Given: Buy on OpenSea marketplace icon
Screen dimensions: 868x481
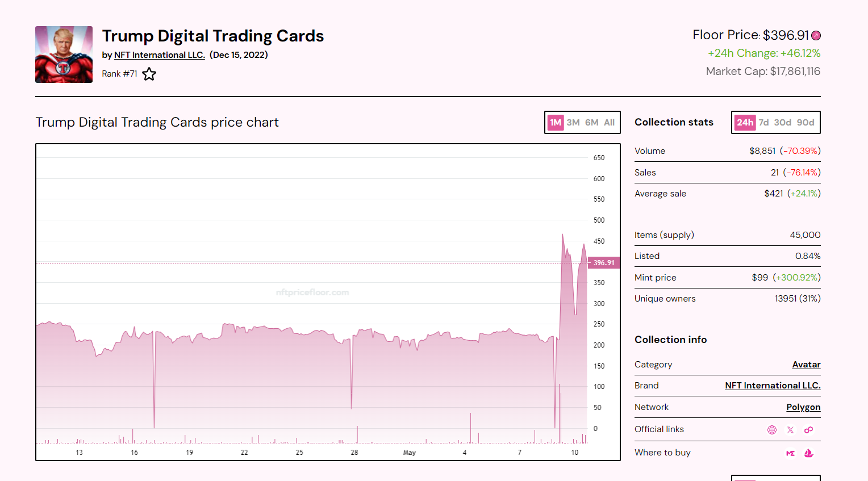Looking at the screenshot, I should [x=809, y=453].
